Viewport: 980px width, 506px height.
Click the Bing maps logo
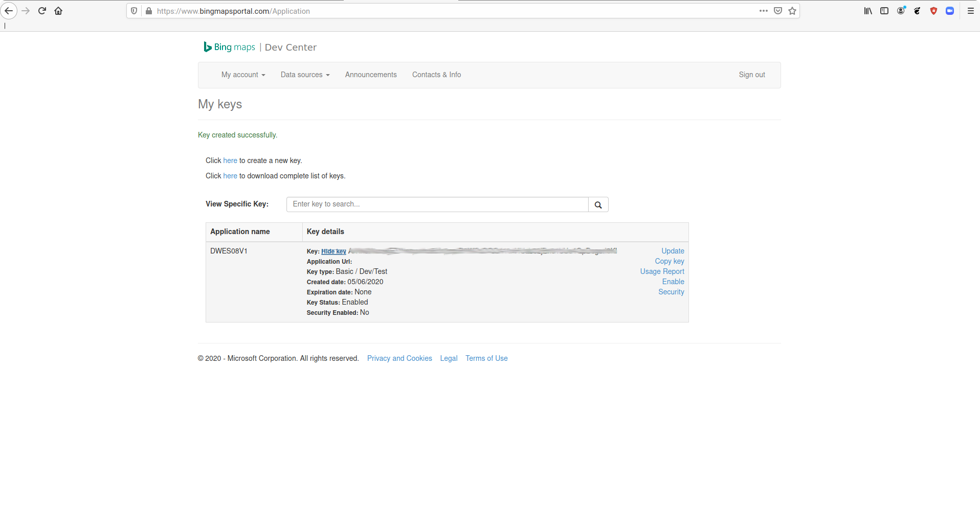[x=229, y=47]
